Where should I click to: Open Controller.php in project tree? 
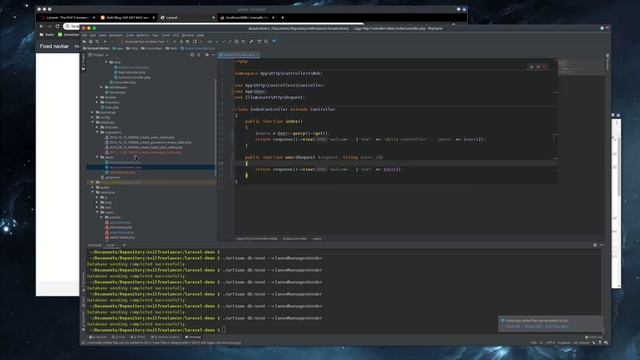point(122,82)
